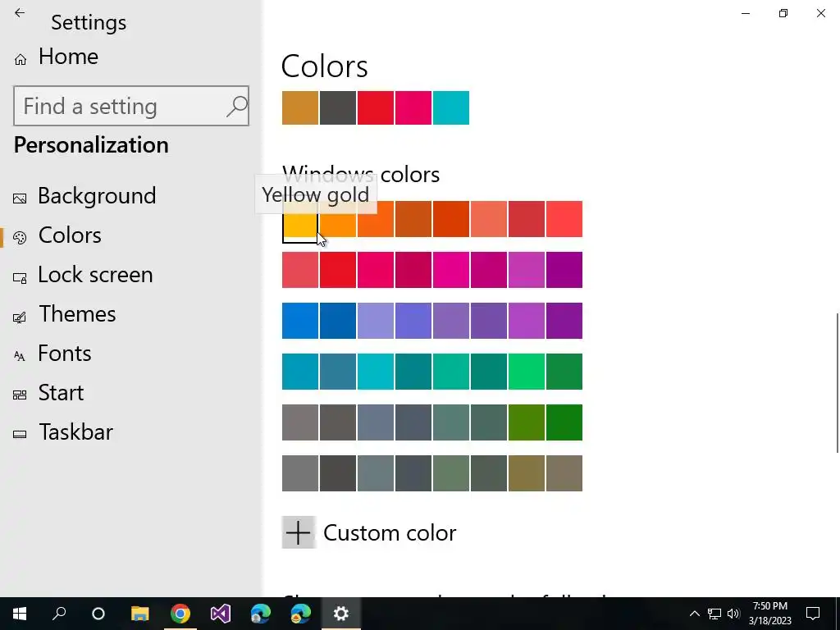The width and height of the screenshot is (840, 630).
Task: Click the Home link
Action: pyautogui.click(x=68, y=57)
